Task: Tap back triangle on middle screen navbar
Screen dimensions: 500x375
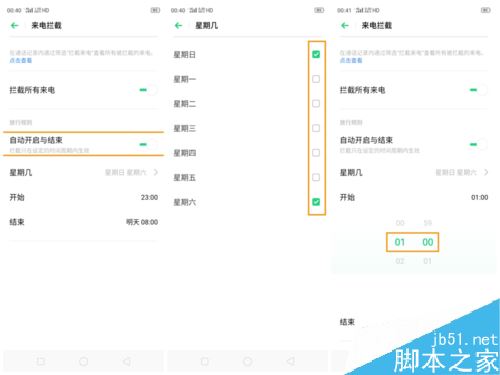Action: tap(291, 361)
